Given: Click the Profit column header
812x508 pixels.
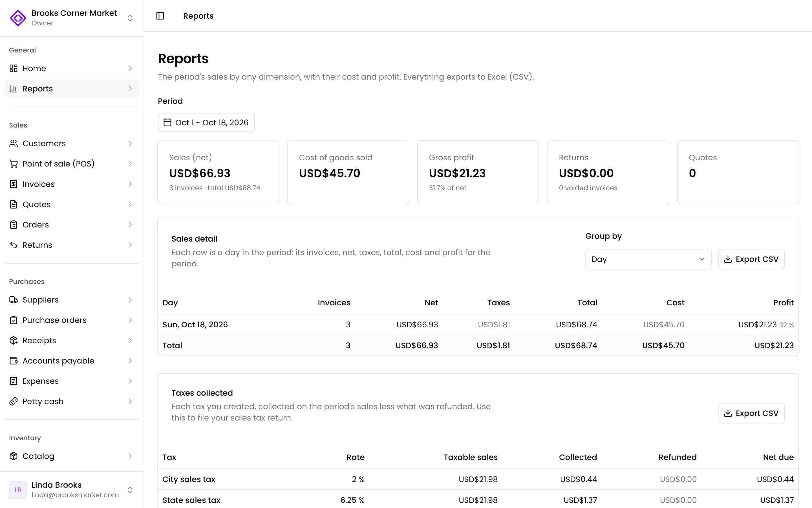Looking at the screenshot, I should tap(784, 303).
